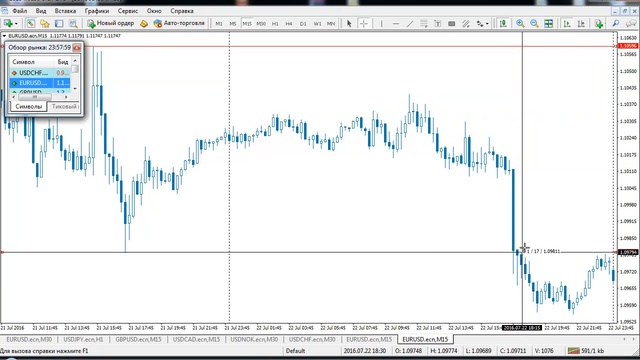Select the trendline drawing tool
640x360 pixels.
pyautogui.click(x=410, y=24)
